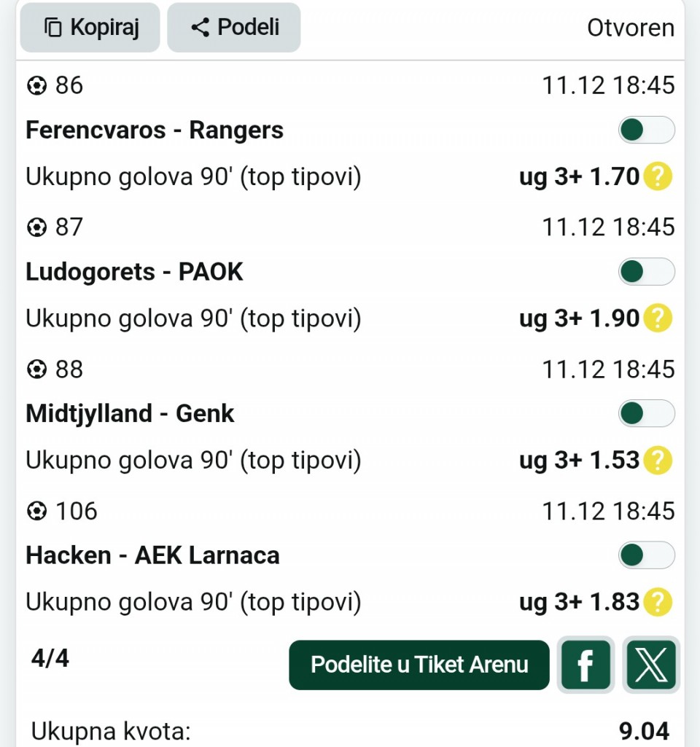Click help icon for Ferencvaros - Rangers odds

(x=657, y=176)
